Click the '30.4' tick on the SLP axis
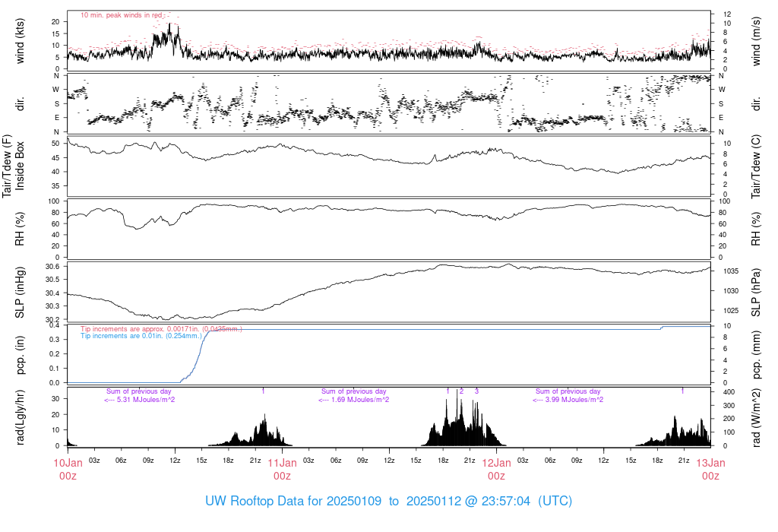The height and width of the screenshot is (532, 778). click(x=52, y=293)
